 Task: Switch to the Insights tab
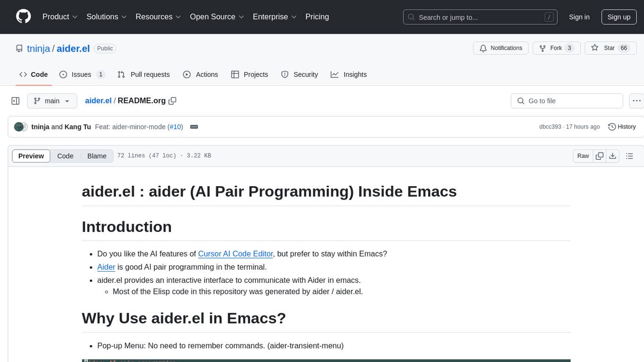pos(349,74)
